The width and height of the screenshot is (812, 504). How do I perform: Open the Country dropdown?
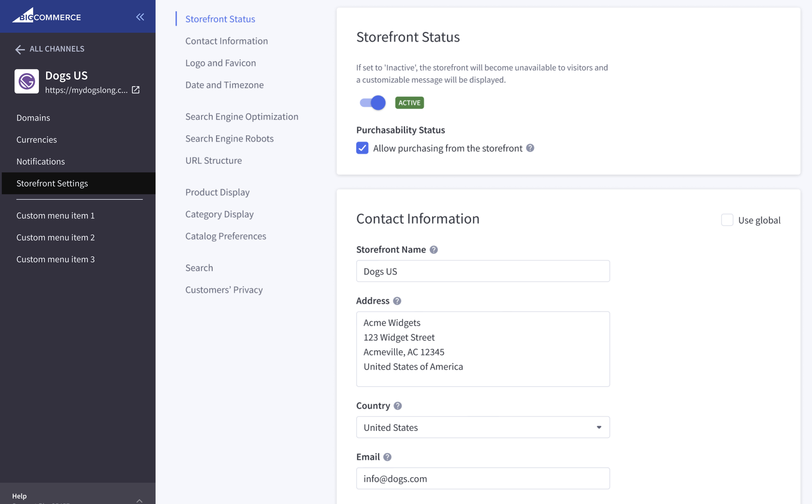click(483, 427)
